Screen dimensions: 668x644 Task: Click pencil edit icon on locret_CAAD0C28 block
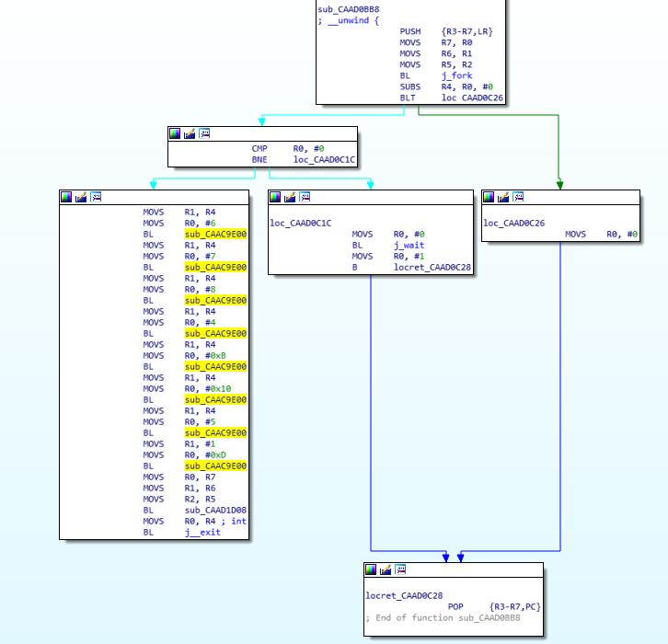click(386, 569)
